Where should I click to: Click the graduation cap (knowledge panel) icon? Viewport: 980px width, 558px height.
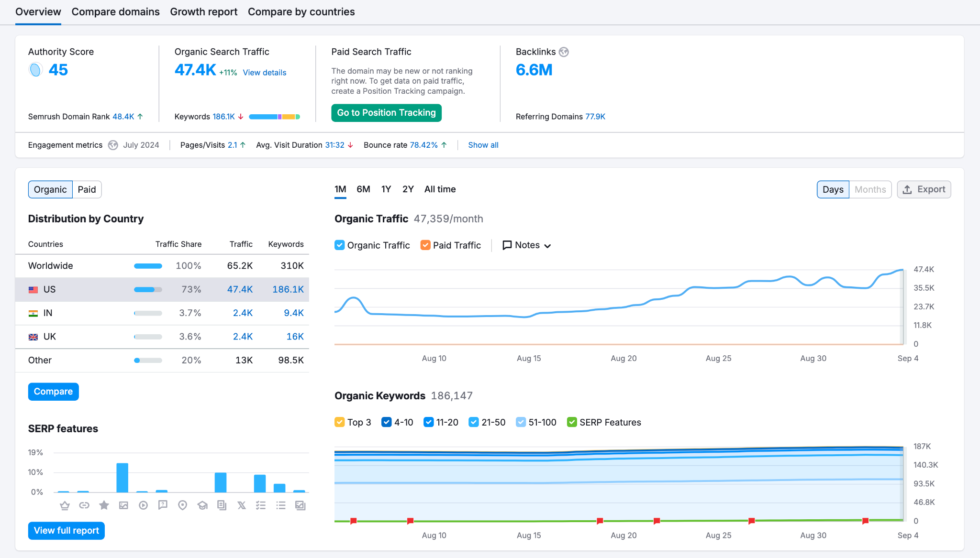pyautogui.click(x=202, y=505)
